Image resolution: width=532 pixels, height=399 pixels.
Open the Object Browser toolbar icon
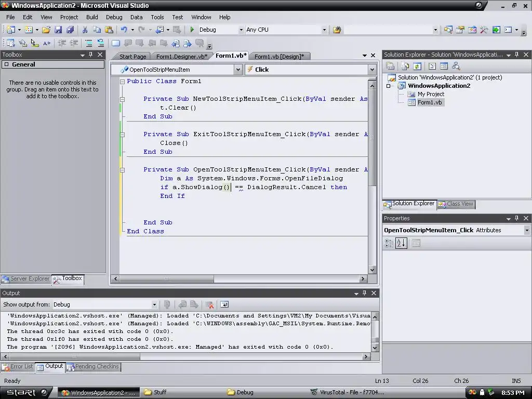pos(472,30)
